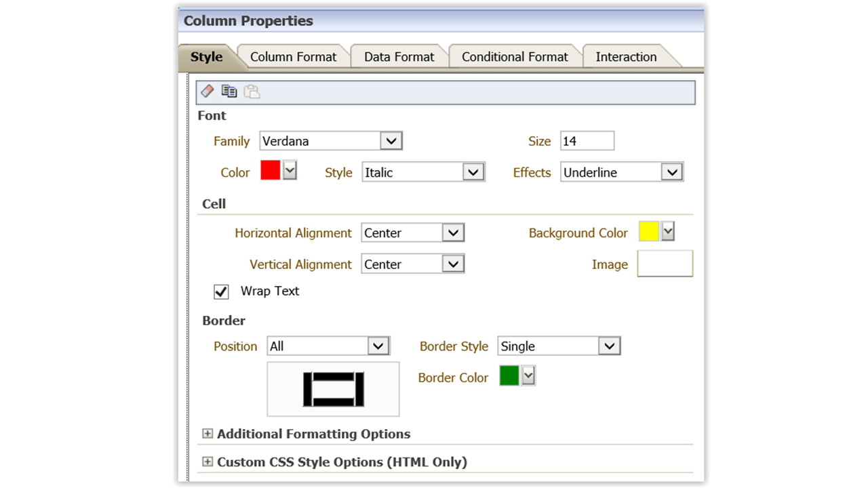The width and height of the screenshot is (868, 488).
Task: Go to the Conditional Format tab
Action: tap(515, 57)
